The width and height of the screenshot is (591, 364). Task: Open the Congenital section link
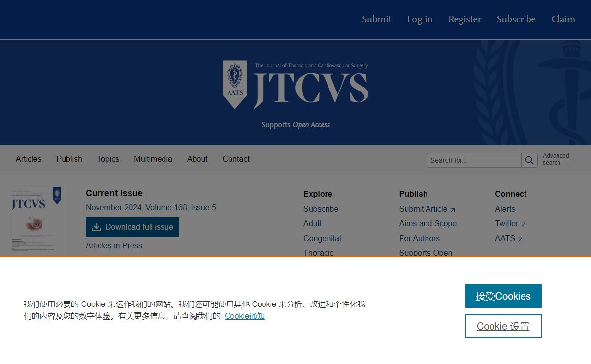(322, 239)
